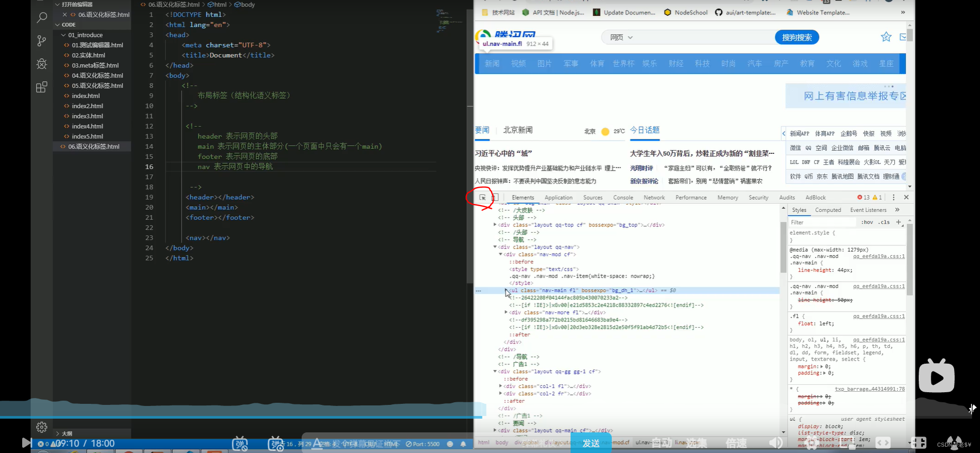Open the VS Code Search view icon
Image resolution: width=980 pixels, height=453 pixels.
click(42, 18)
